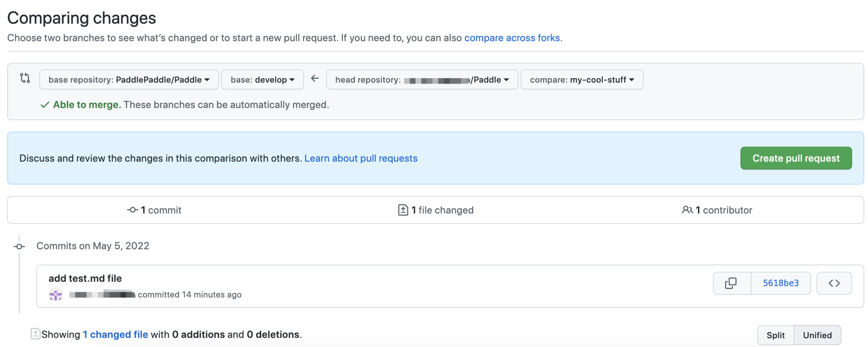Select the 1 file changed tab
868x347 pixels.
point(436,210)
